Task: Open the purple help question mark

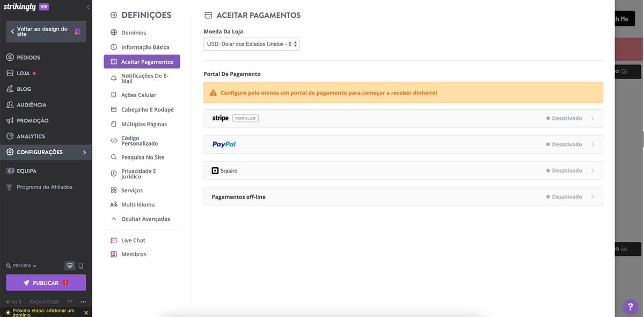Action: pyautogui.click(x=631, y=306)
